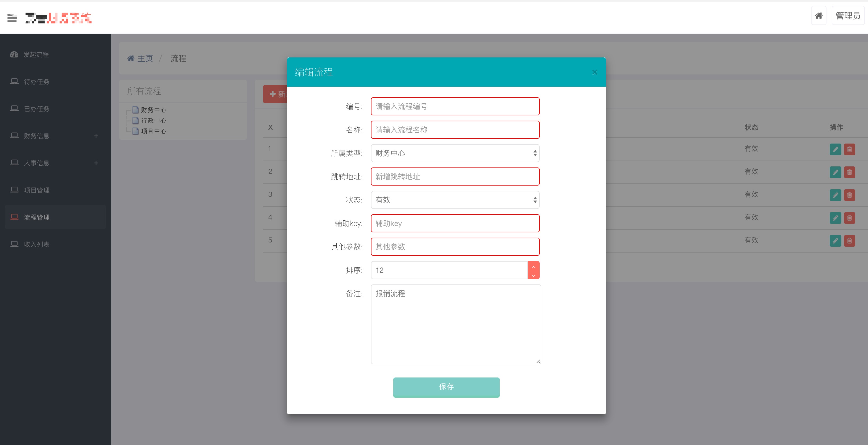
Task: Click the 编号 input field
Action: [x=455, y=106]
